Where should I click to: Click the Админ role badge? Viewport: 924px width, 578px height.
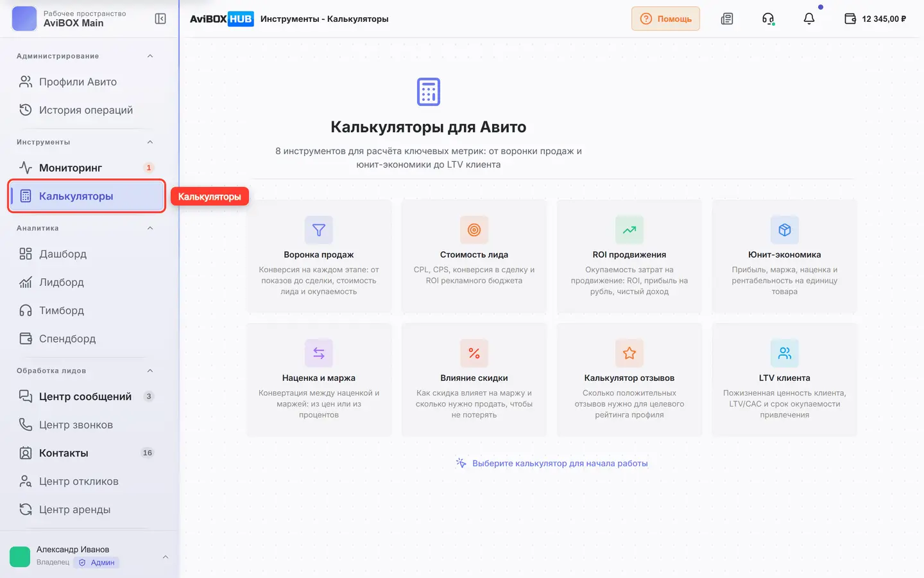click(96, 563)
